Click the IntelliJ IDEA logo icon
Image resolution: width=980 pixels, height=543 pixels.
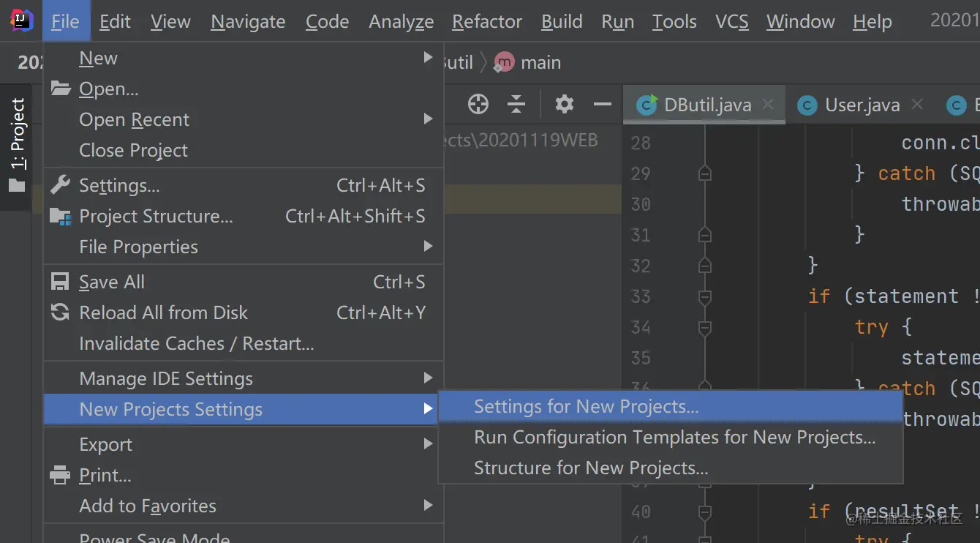pyautogui.click(x=21, y=21)
